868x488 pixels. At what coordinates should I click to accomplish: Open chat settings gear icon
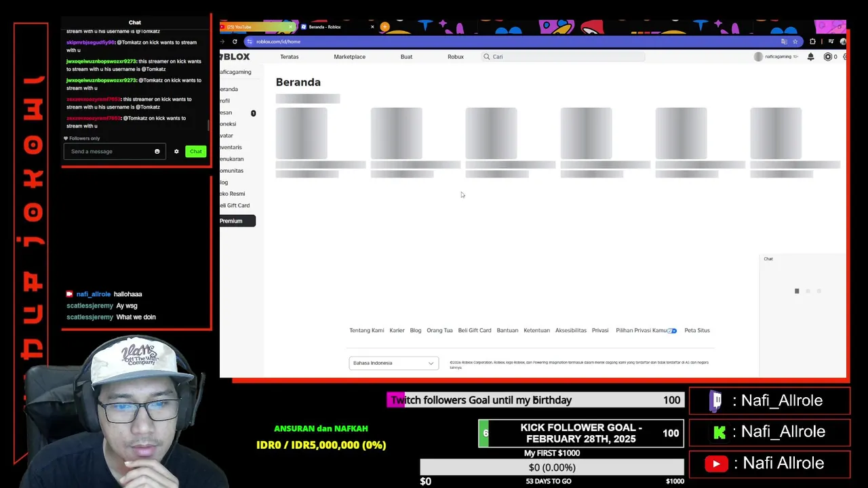point(176,151)
